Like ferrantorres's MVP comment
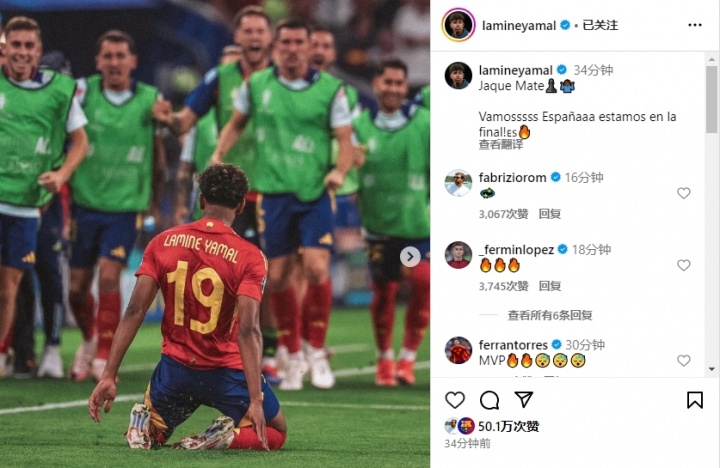The width and height of the screenshot is (720, 468). [684, 361]
